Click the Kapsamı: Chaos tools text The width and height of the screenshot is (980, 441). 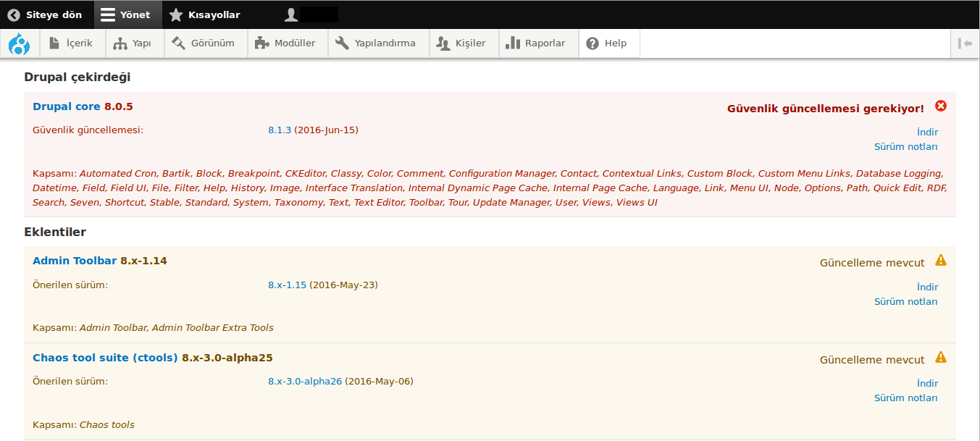(x=83, y=425)
